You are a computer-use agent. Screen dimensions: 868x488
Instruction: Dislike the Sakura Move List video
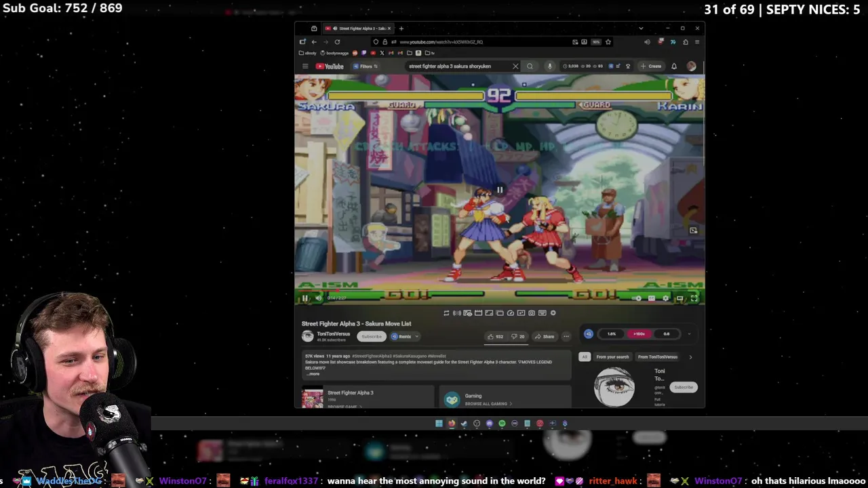(x=518, y=336)
